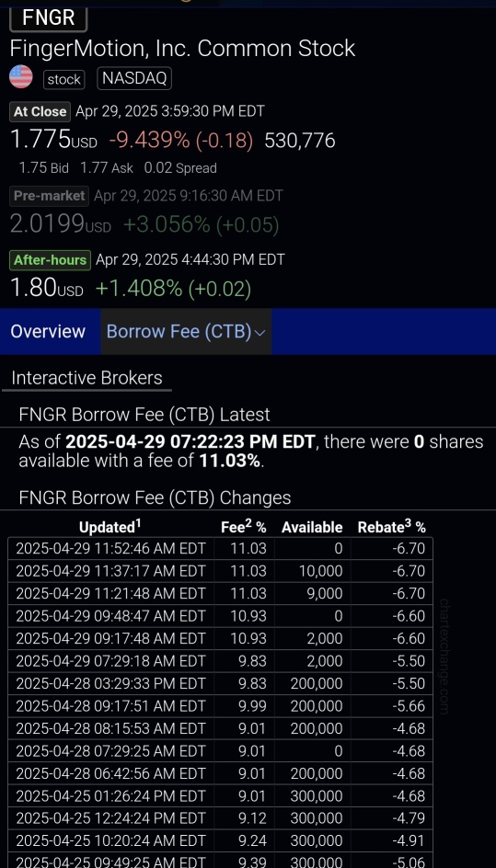
Task: Open the Overview tab
Action: pyautogui.click(x=48, y=331)
